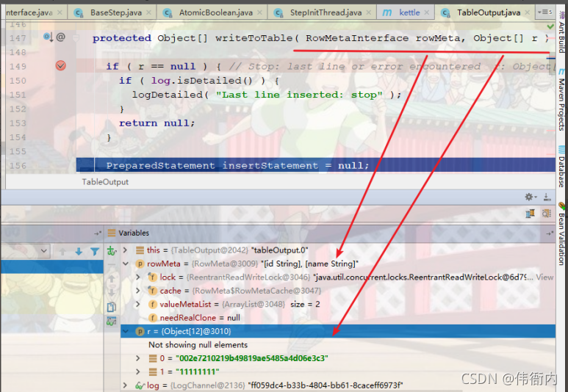Screen dimensions: 568x392
Task: Pin the Frames panel via its arrow icon
Action: pos(98,233)
